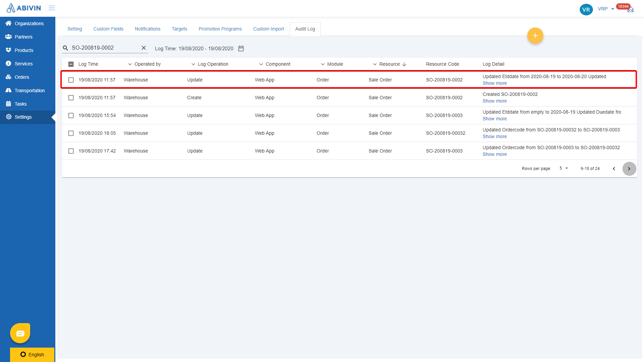Open the Operated by column filter chevron
This screenshot has width=644, height=362.
193,64
